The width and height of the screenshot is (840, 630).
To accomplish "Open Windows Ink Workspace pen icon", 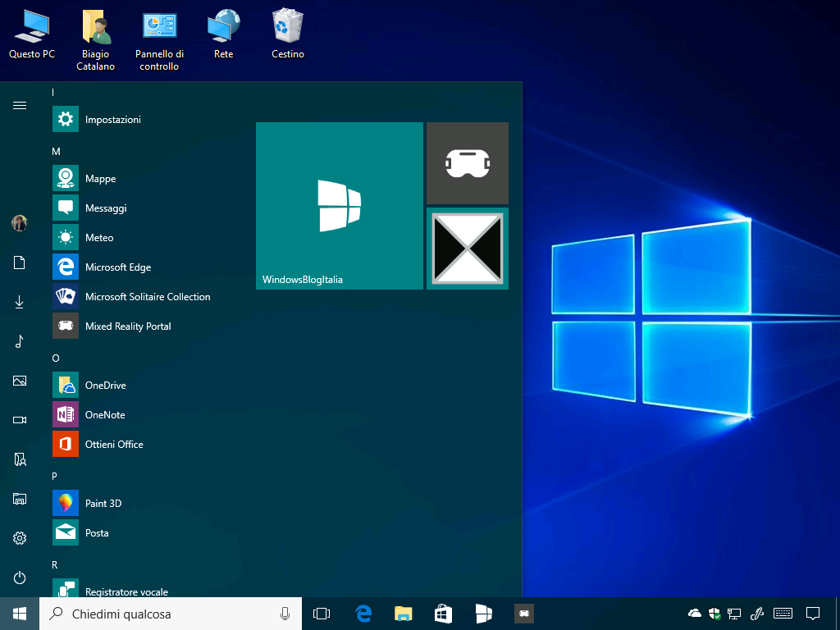I will pos(756,614).
